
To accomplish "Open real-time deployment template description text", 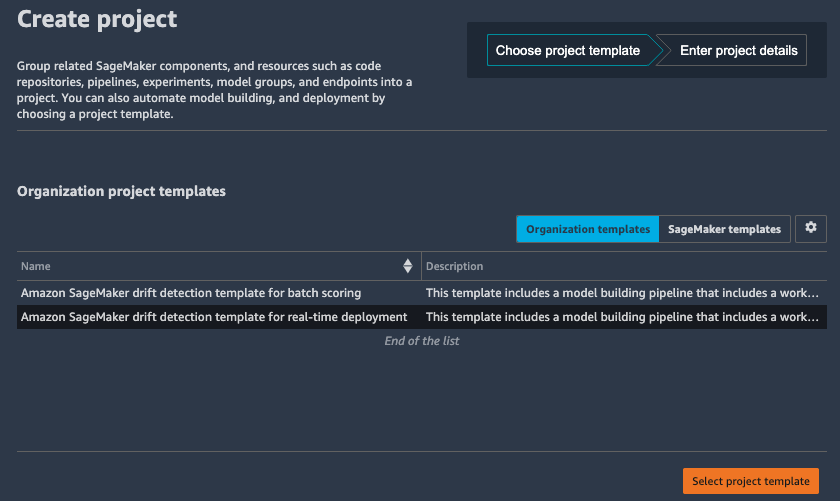I will [622, 317].
